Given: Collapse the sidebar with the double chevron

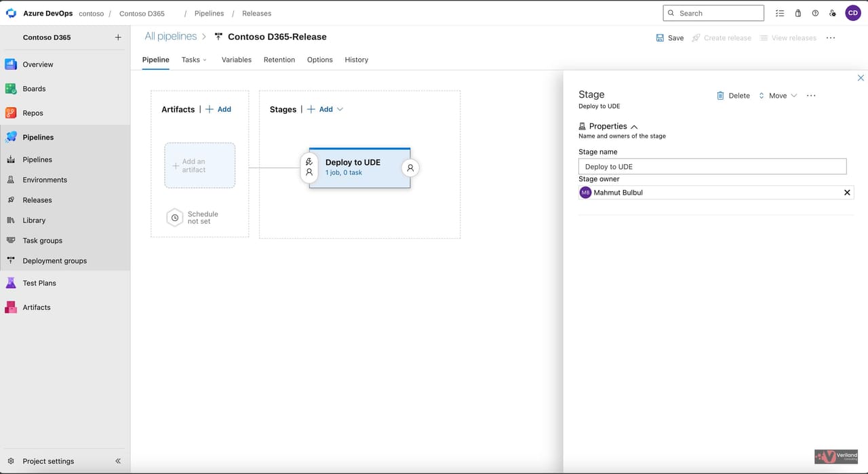Looking at the screenshot, I should click(x=118, y=461).
